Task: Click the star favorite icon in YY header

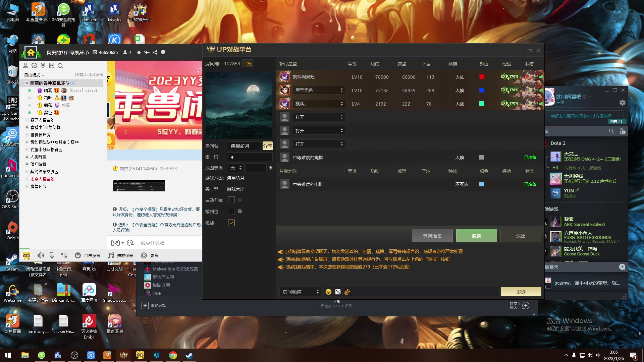Action: 139,52
